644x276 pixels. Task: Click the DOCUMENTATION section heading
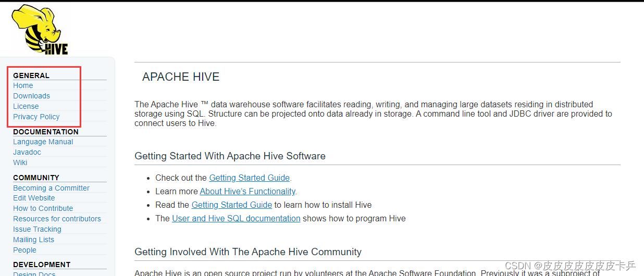(46, 132)
